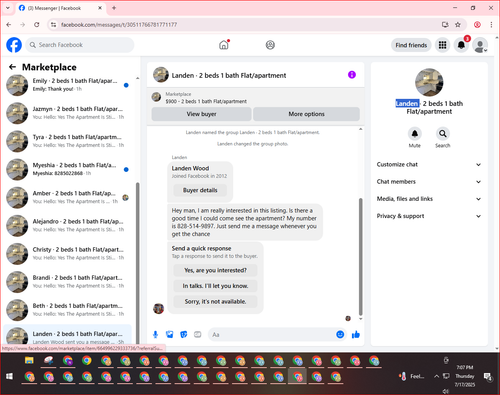Expand Chat members section
The width and height of the screenshot is (500, 395).
pyautogui.click(x=429, y=182)
